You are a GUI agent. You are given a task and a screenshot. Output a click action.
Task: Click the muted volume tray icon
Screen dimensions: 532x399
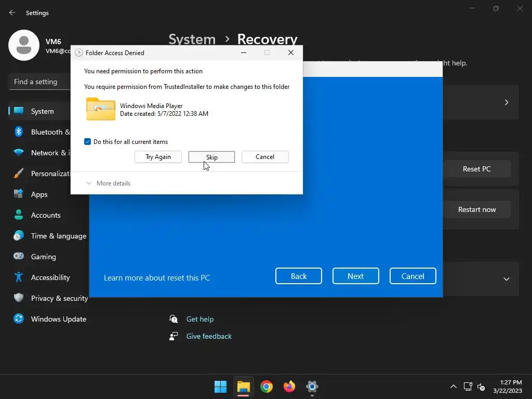pyautogui.click(x=481, y=387)
